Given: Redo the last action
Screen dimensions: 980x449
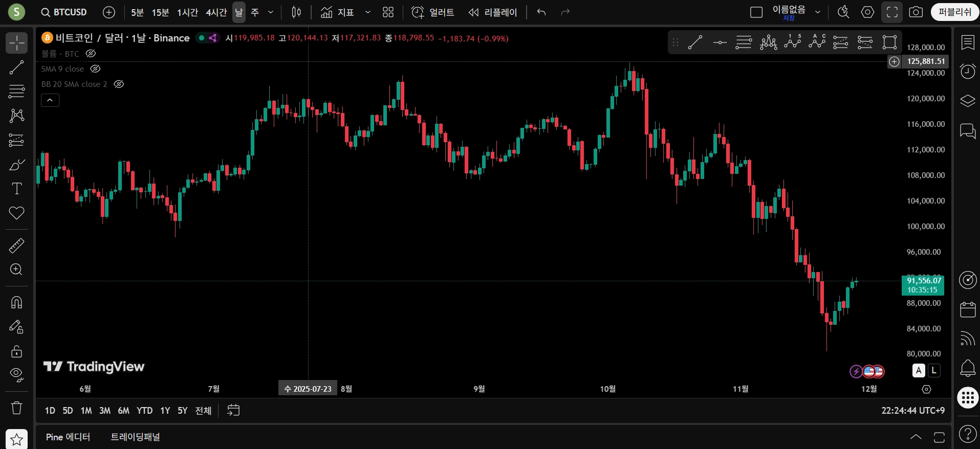Looking at the screenshot, I should [x=565, y=12].
